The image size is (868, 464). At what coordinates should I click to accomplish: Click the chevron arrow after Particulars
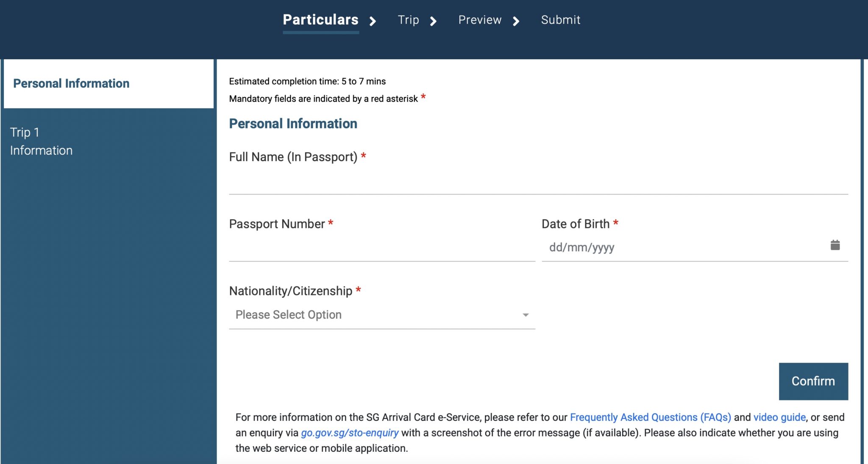coord(373,21)
